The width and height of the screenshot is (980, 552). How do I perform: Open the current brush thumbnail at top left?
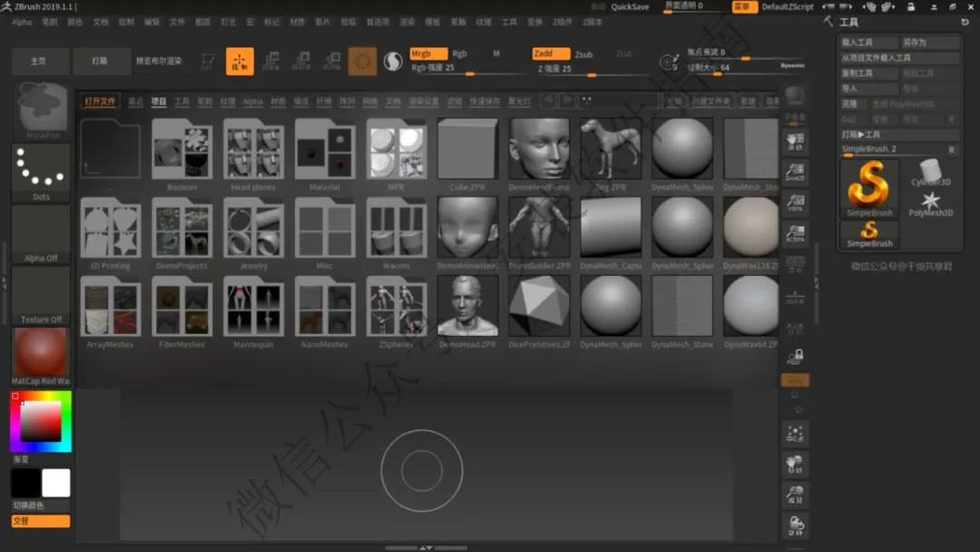click(x=42, y=110)
